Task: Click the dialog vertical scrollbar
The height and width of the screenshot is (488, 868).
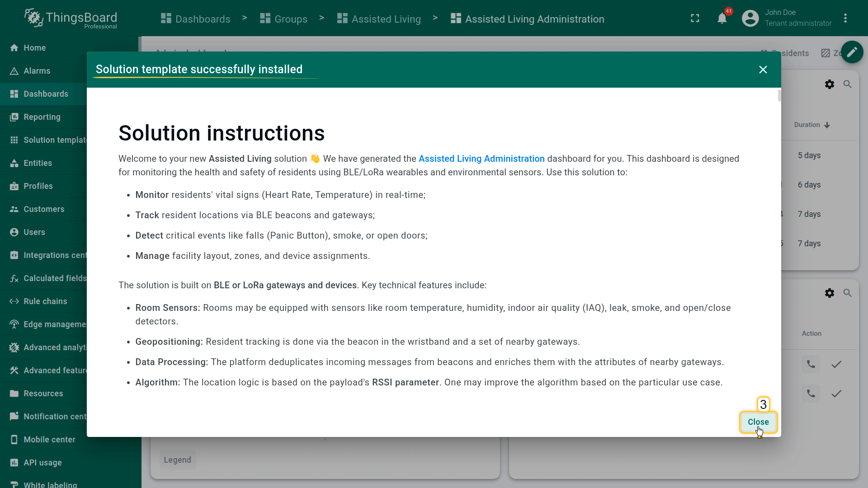Action: point(779,96)
